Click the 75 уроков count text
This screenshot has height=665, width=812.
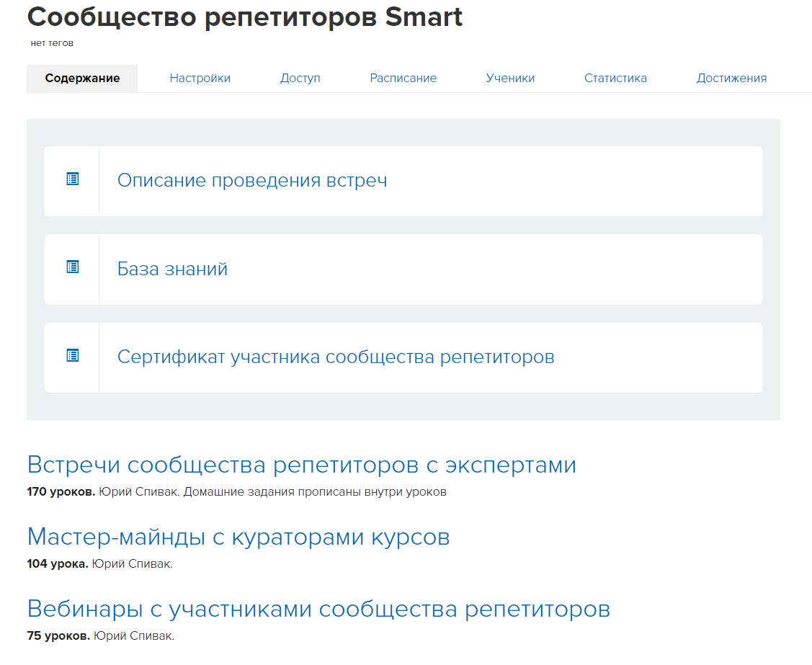[x=58, y=635]
